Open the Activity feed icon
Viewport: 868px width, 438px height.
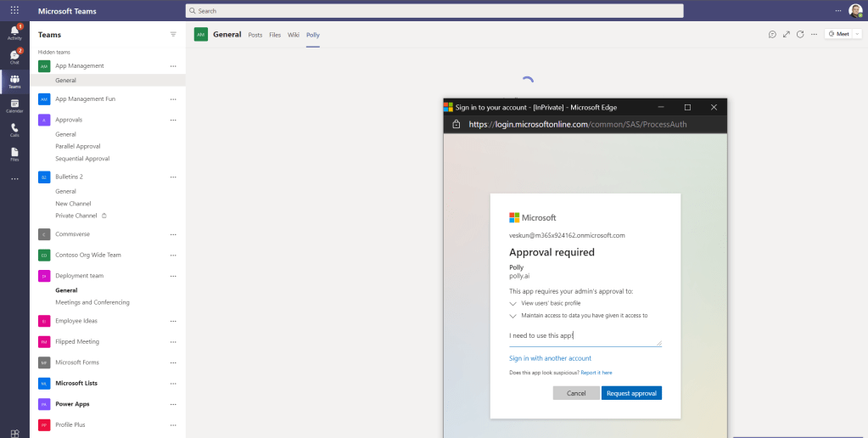click(14, 32)
